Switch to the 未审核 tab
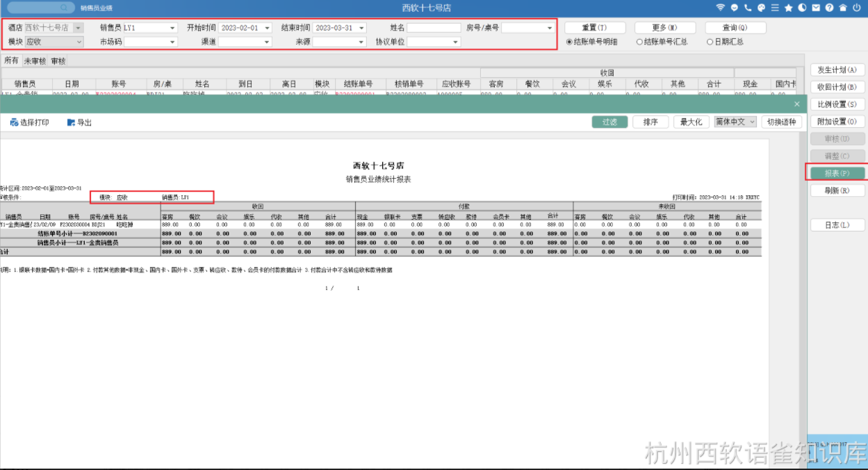Screen dimensions: 868x470 (x=35, y=60)
